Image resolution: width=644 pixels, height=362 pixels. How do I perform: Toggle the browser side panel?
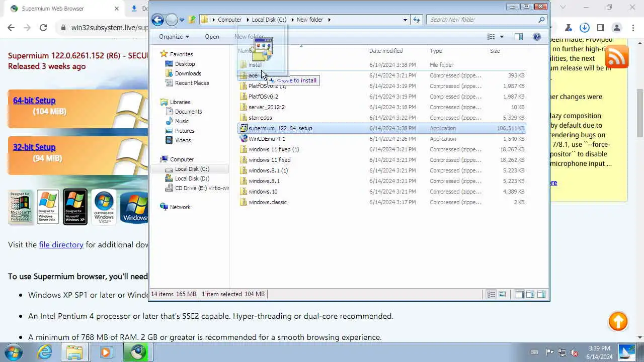click(600, 28)
